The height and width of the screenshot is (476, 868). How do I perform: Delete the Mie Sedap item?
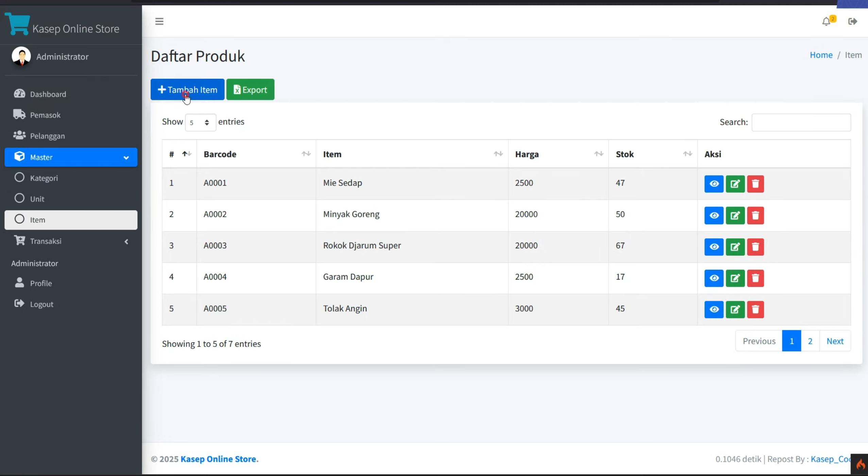click(755, 184)
